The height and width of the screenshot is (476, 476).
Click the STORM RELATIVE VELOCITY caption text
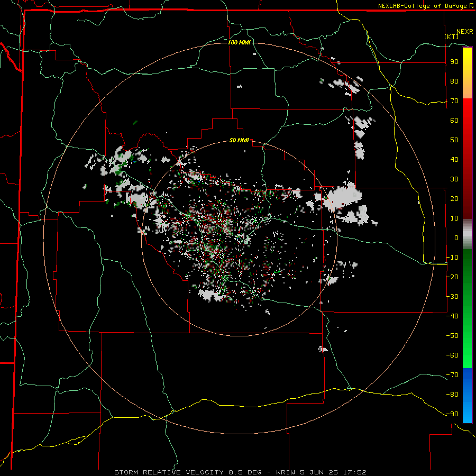pyautogui.click(x=169, y=472)
